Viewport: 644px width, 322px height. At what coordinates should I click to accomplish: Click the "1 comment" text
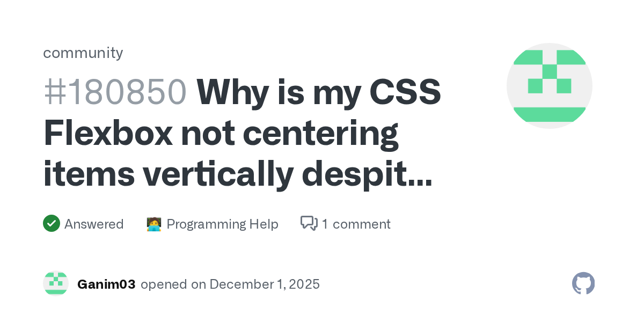(x=356, y=224)
